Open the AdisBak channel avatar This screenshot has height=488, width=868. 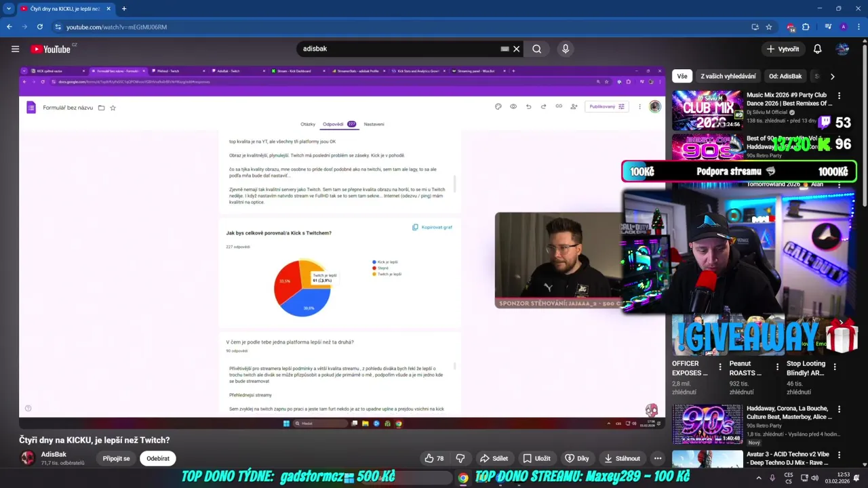point(28,458)
